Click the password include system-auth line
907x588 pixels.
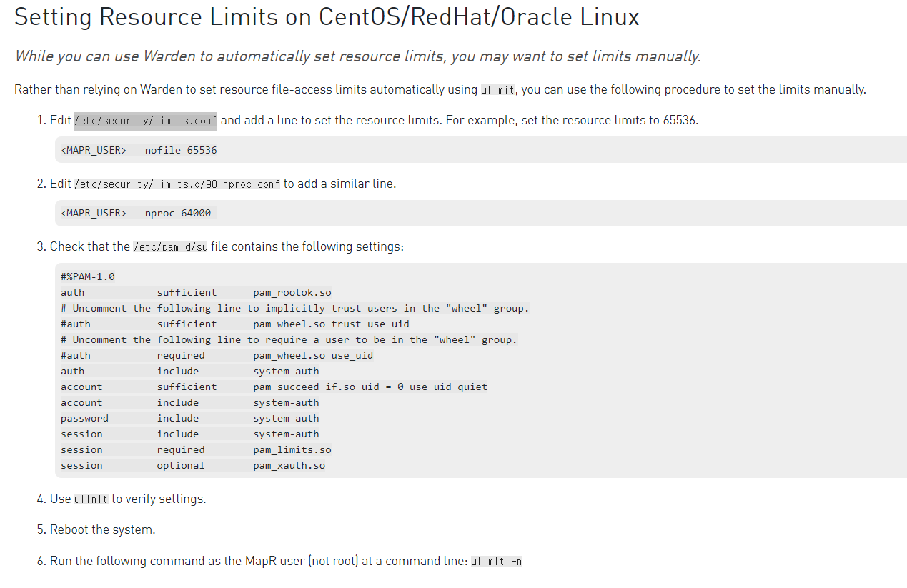[189, 418]
